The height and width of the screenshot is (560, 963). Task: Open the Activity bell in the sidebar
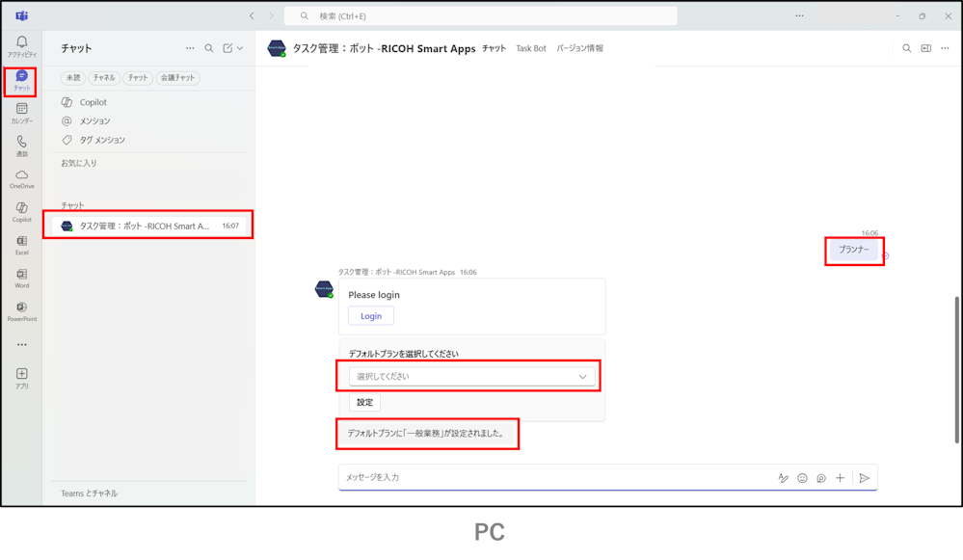[x=21, y=46]
